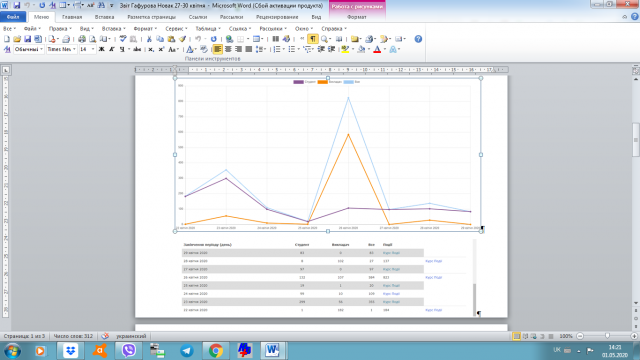Open the Times New Roman font dropdown
The width and height of the screenshot is (640, 360).
pyautogui.click(x=61, y=49)
